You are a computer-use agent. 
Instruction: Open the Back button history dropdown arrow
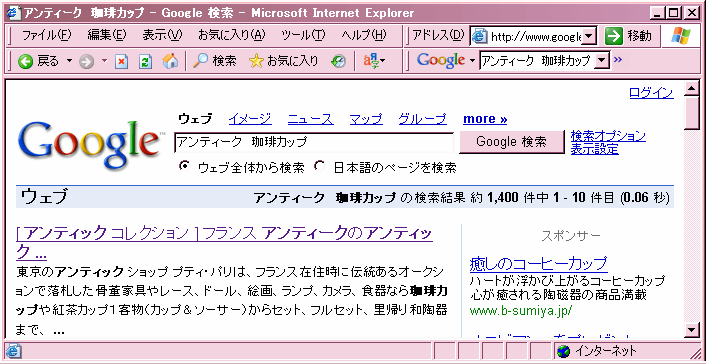69,60
